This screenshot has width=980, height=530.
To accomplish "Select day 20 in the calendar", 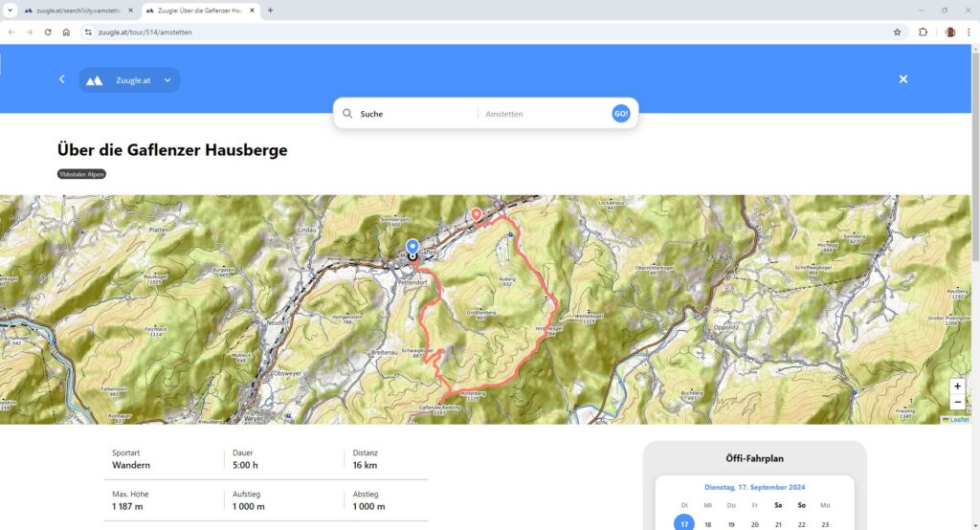I will pyautogui.click(x=754, y=524).
